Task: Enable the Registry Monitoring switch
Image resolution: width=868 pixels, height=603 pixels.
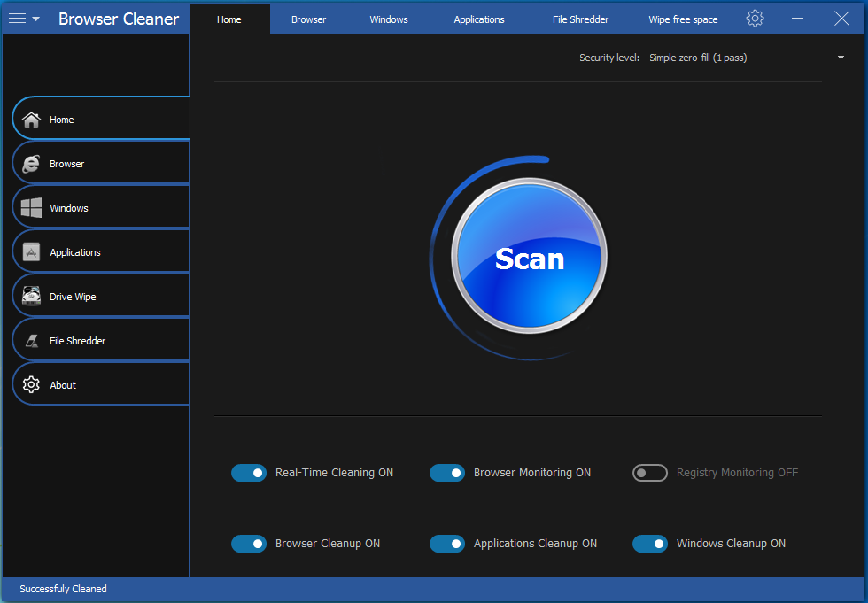Action: [x=650, y=473]
